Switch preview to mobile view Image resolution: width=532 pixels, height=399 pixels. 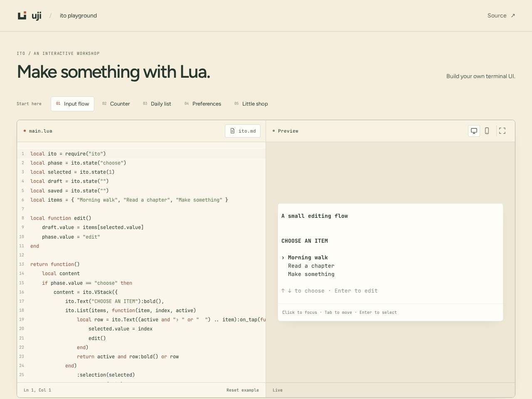pyautogui.click(x=487, y=131)
